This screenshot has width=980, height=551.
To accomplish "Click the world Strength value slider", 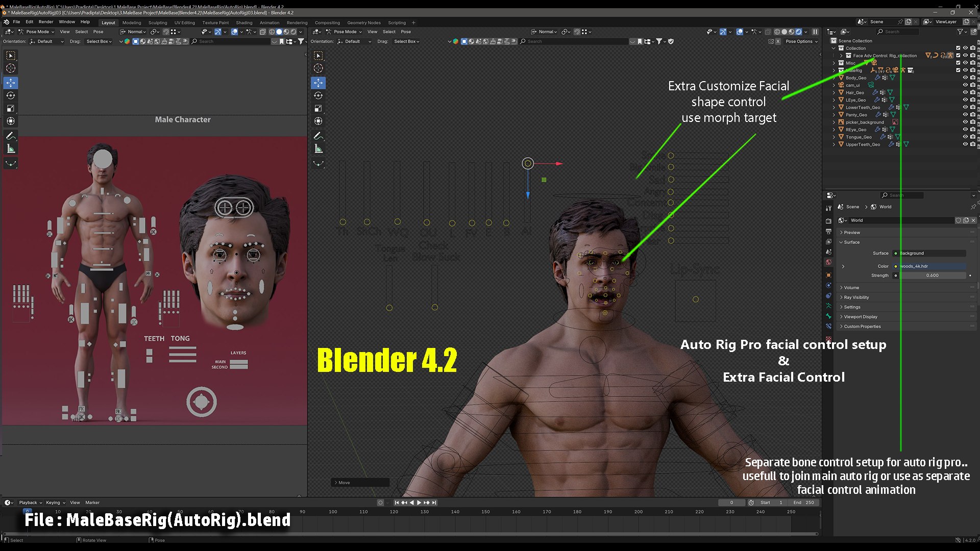I will tap(932, 275).
